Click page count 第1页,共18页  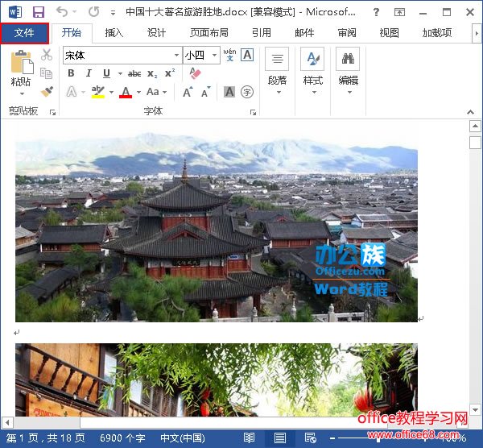pos(46,438)
